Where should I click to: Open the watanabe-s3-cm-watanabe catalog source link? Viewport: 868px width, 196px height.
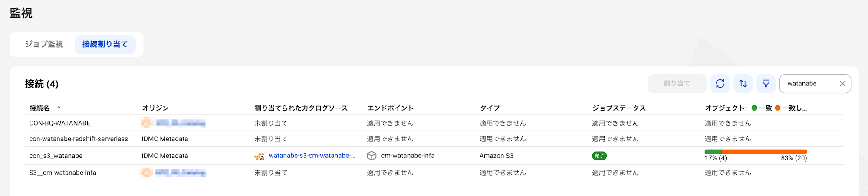pos(312,156)
